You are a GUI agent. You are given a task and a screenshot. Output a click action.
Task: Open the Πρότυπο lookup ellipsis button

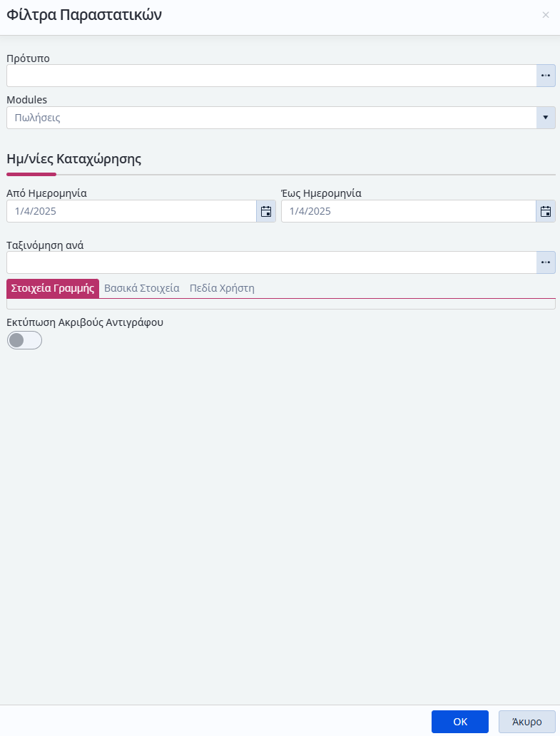tap(546, 76)
